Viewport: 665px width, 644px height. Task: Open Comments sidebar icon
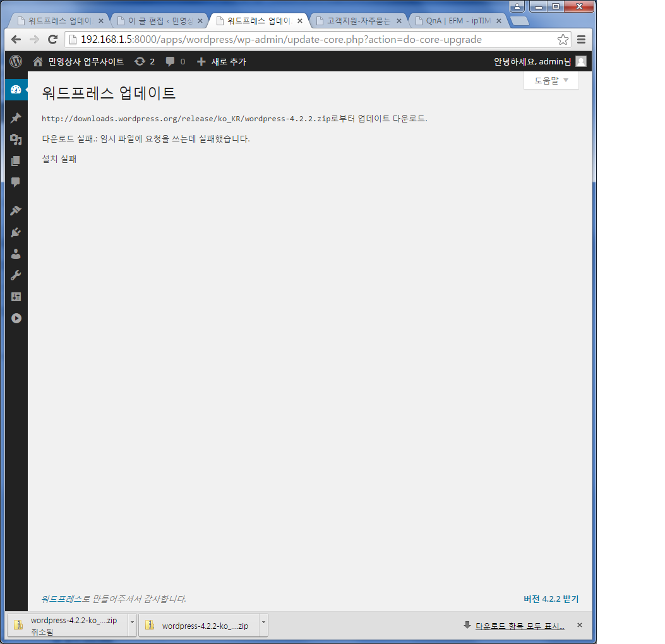point(16,182)
